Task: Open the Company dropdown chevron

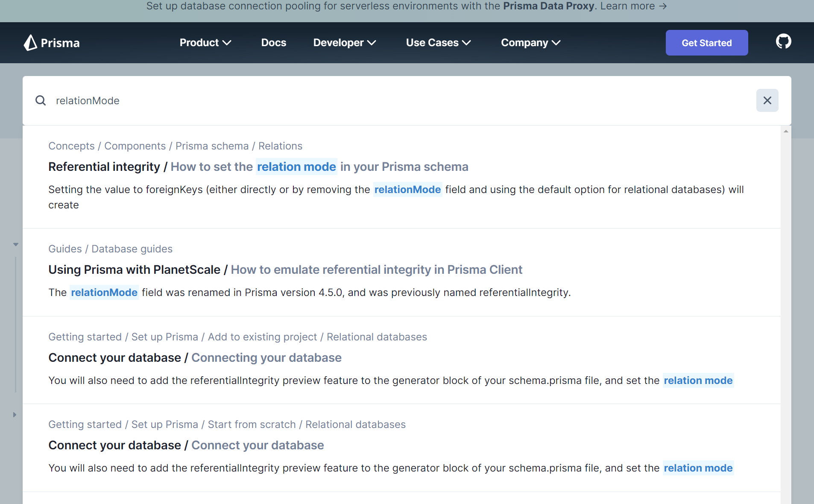Action: [556, 43]
